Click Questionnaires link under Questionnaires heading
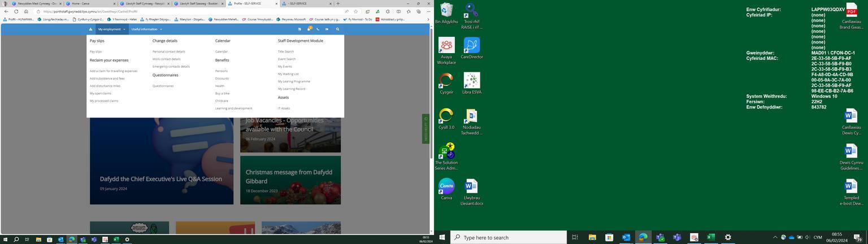The width and height of the screenshot is (868, 244). point(163,86)
